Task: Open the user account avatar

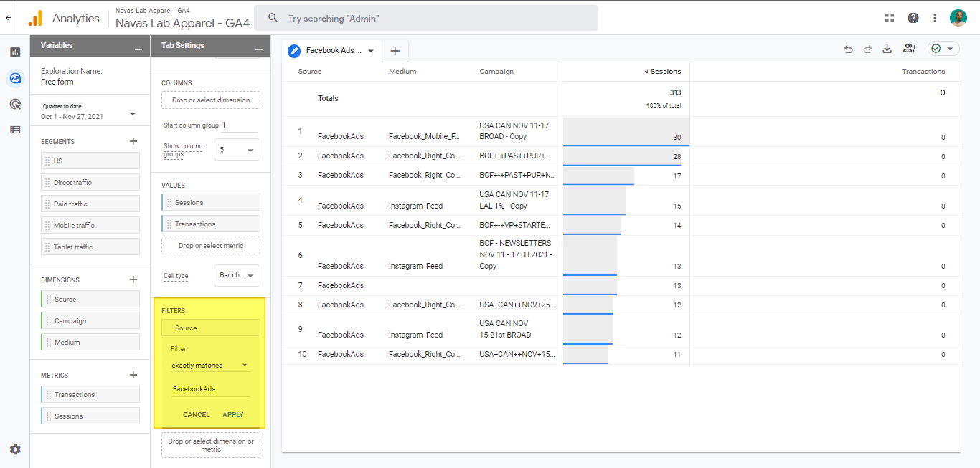Action: [x=958, y=18]
